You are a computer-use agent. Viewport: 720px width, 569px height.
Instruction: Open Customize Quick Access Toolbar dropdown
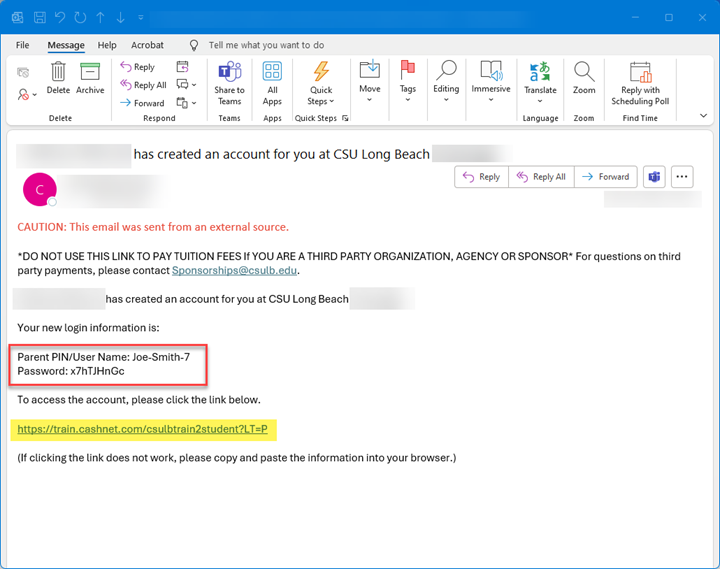click(x=141, y=18)
